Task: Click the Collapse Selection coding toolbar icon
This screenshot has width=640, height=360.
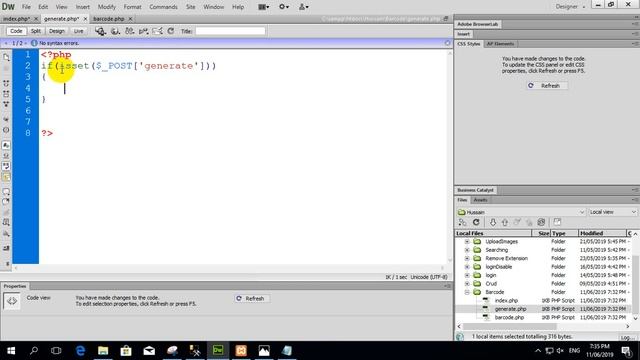Action: tap(6, 94)
